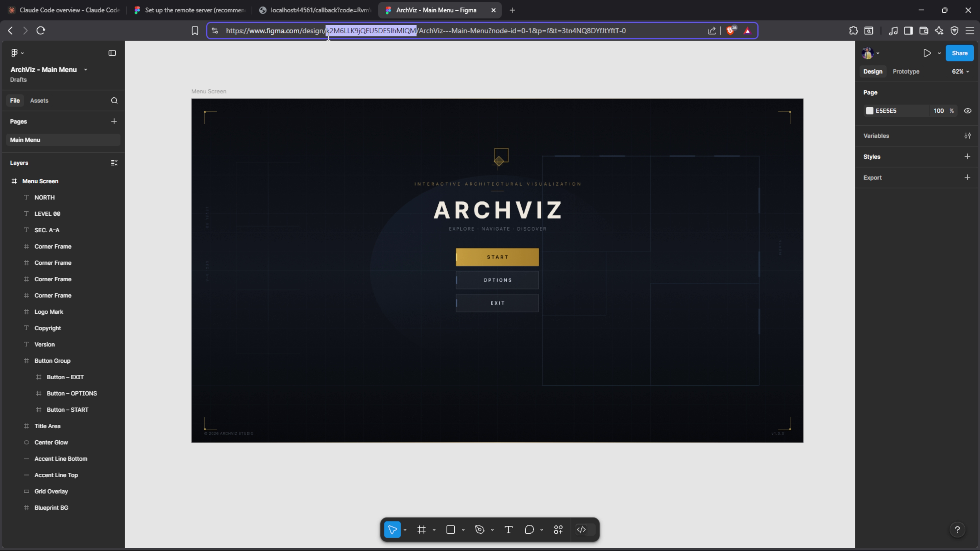Screen dimensions: 980x551
Task: Switch to the Design tab
Action: [873, 71]
